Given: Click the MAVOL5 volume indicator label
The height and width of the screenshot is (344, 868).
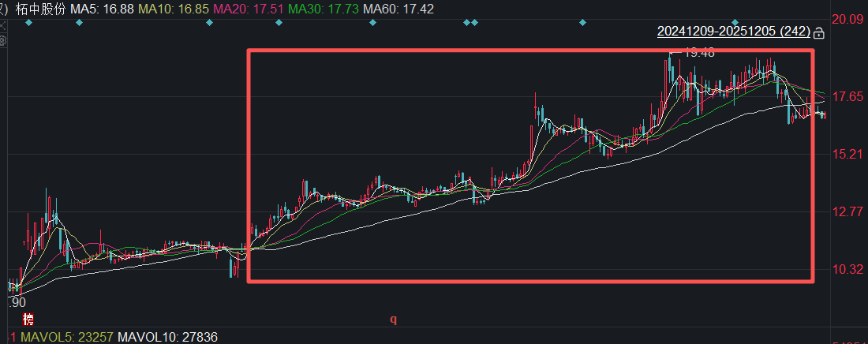Looking at the screenshot, I should click(65, 338).
